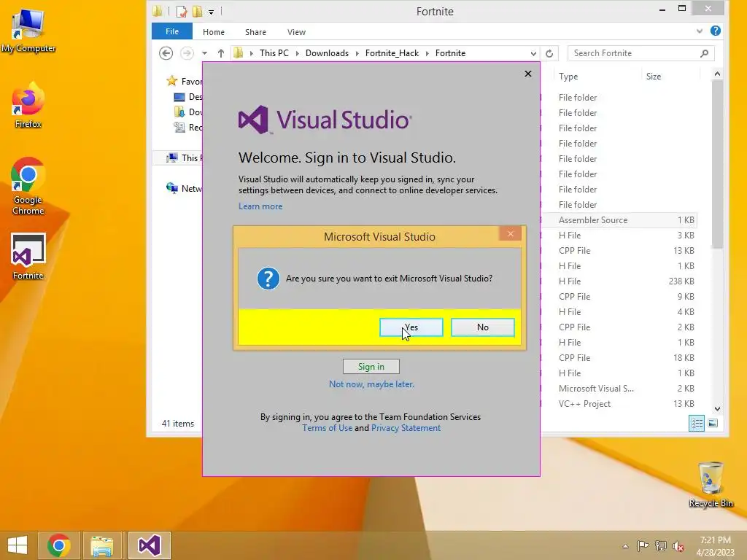The width and height of the screenshot is (747, 560).
Task: Select the 238 KB H File row
Action: point(619,281)
